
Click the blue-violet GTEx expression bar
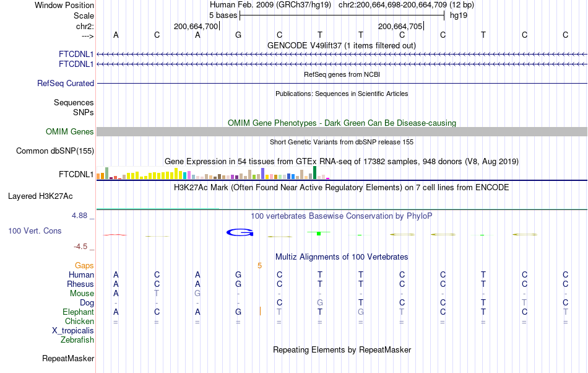263,173
